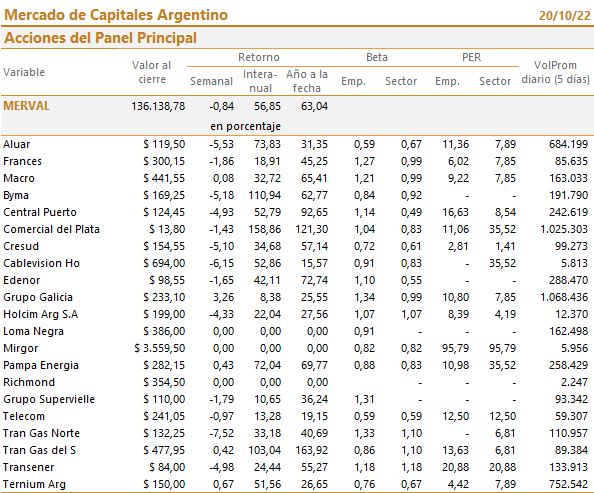Select the Cresud row name

click(x=21, y=246)
